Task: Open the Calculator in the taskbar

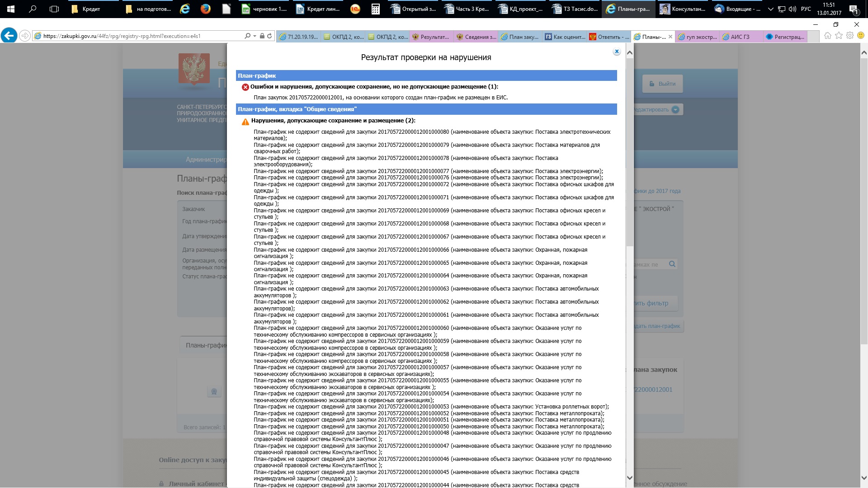Action: [376, 9]
